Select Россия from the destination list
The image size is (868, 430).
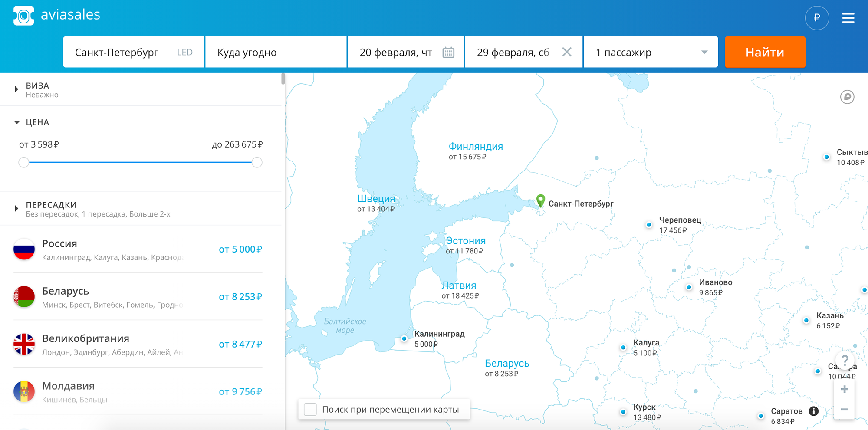[x=138, y=249]
